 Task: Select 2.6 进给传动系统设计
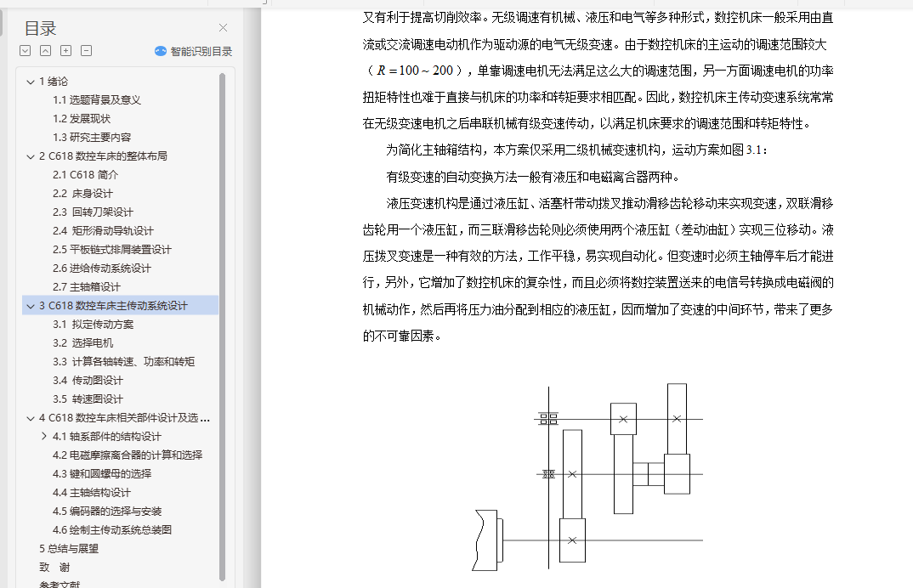(x=102, y=269)
